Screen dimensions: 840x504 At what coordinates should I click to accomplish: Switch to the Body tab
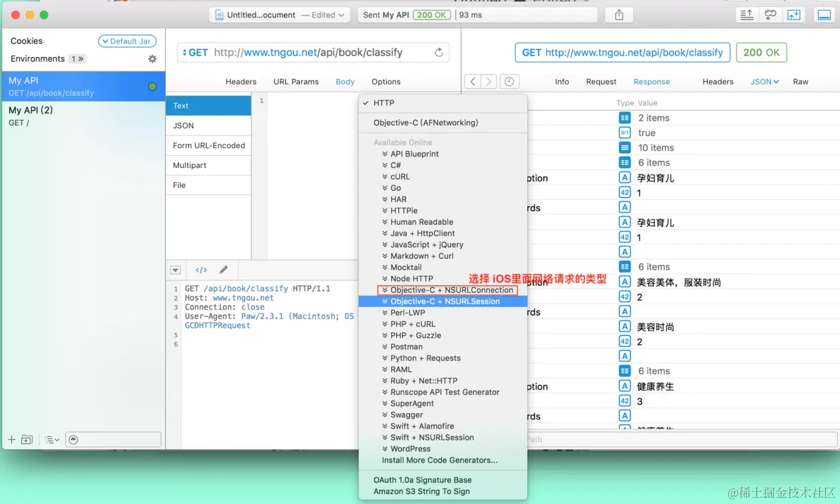tap(345, 81)
